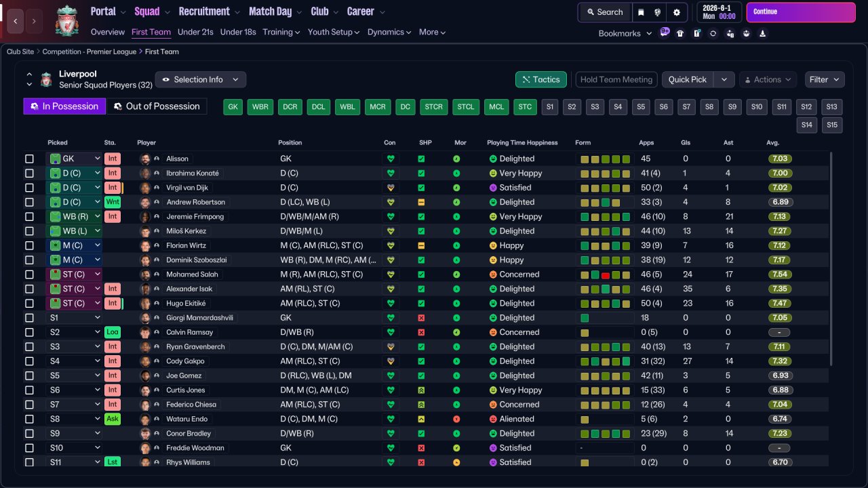
Task: Click Giorgi Mamardashvili's single green form square
Action: click(585, 318)
